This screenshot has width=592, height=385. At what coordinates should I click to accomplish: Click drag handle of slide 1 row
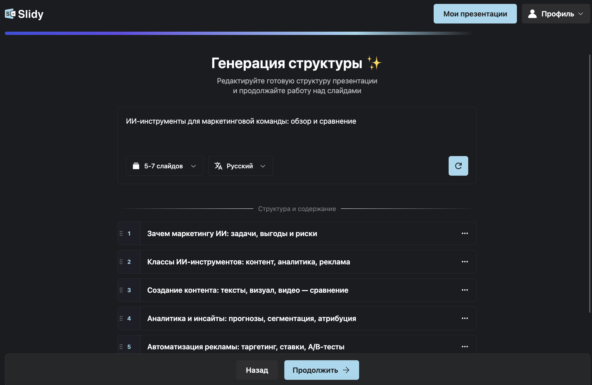coord(121,234)
